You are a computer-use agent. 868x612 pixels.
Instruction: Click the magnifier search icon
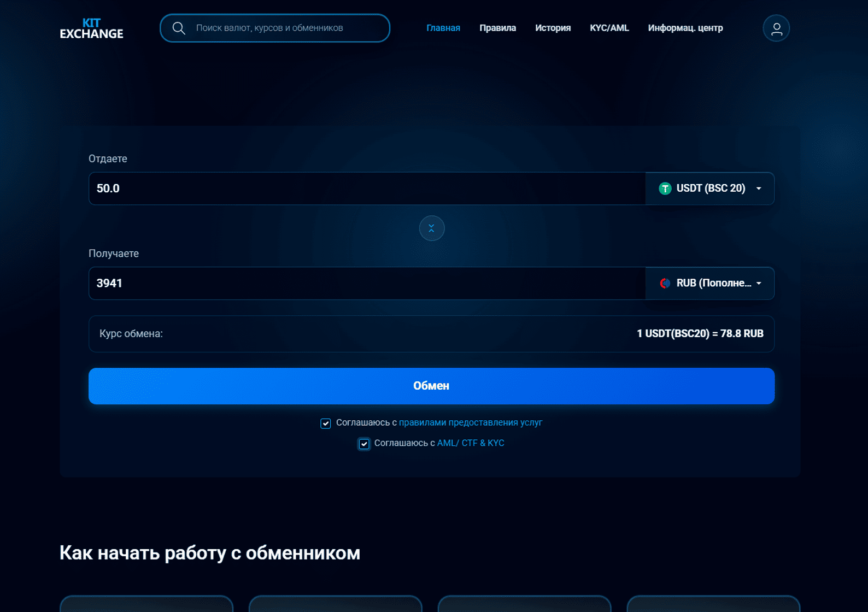(179, 28)
